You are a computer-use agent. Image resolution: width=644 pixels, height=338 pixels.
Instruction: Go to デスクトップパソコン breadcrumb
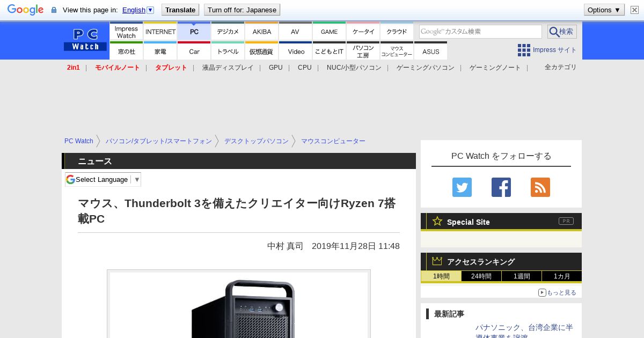(x=257, y=141)
